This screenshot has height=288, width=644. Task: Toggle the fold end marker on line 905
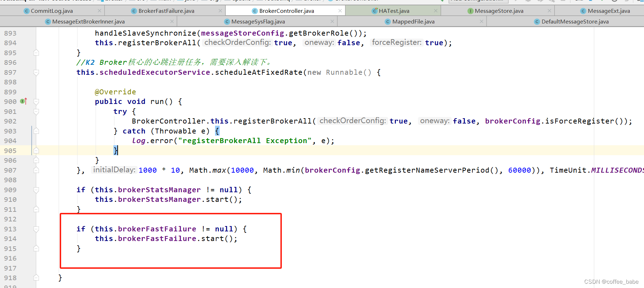click(x=36, y=151)
